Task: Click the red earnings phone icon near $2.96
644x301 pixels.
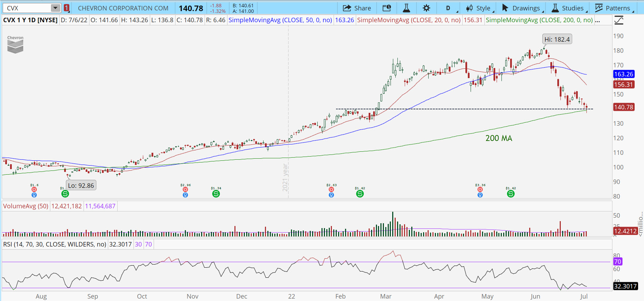Action: (x=185, y=190)
